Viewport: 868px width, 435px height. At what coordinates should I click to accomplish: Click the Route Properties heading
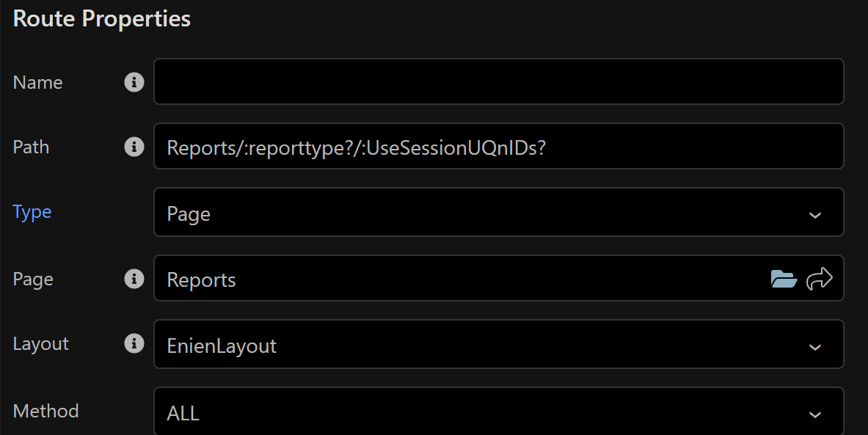pos(102,19)
